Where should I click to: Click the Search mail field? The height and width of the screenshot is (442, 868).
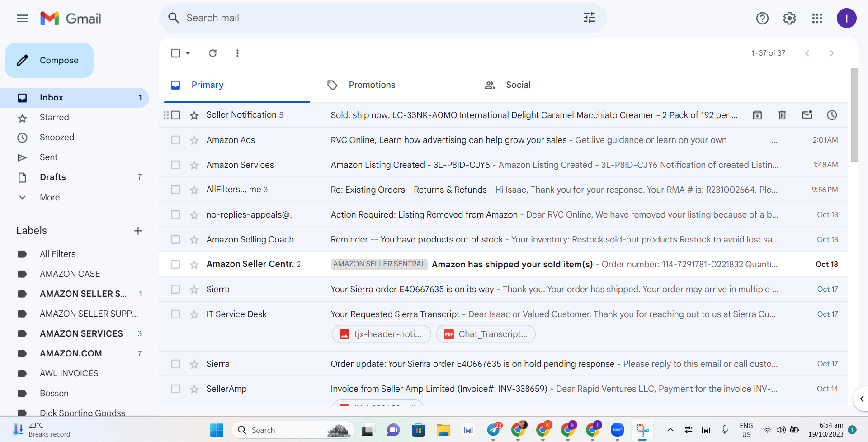[383, 18]
